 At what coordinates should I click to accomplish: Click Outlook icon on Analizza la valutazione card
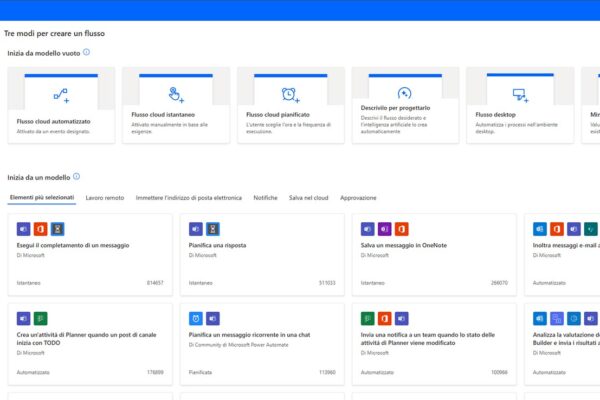pos(540,318)
